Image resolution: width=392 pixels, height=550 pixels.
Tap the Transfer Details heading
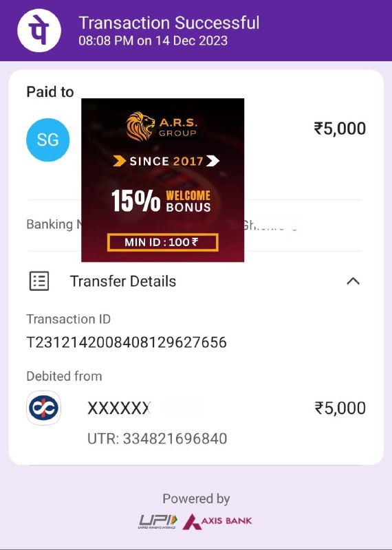[123, 281]
